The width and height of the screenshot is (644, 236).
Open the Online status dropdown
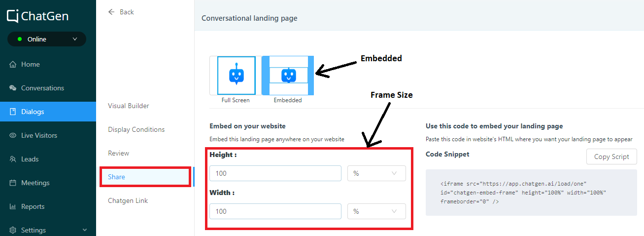47,39
